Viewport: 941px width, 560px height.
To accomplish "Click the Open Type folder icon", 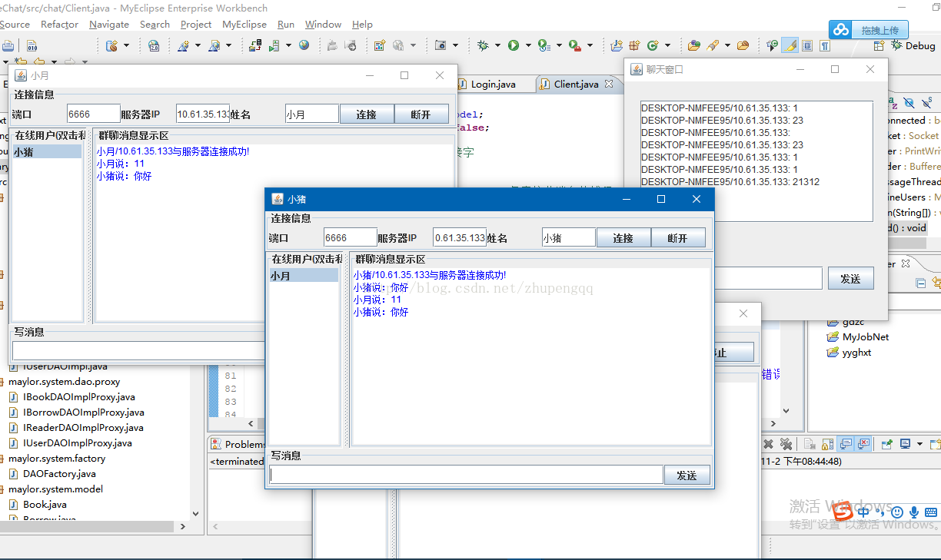I will (x=693, y=45).
